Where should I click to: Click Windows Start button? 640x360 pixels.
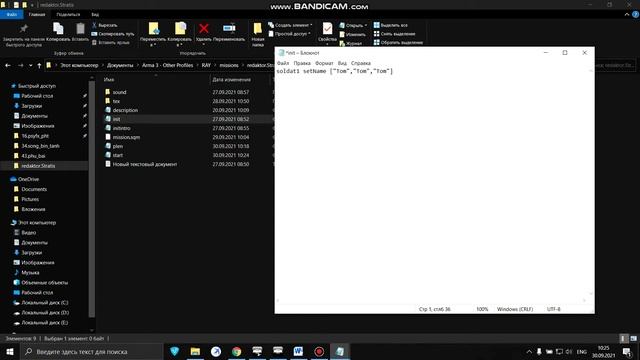click(9, 351)
